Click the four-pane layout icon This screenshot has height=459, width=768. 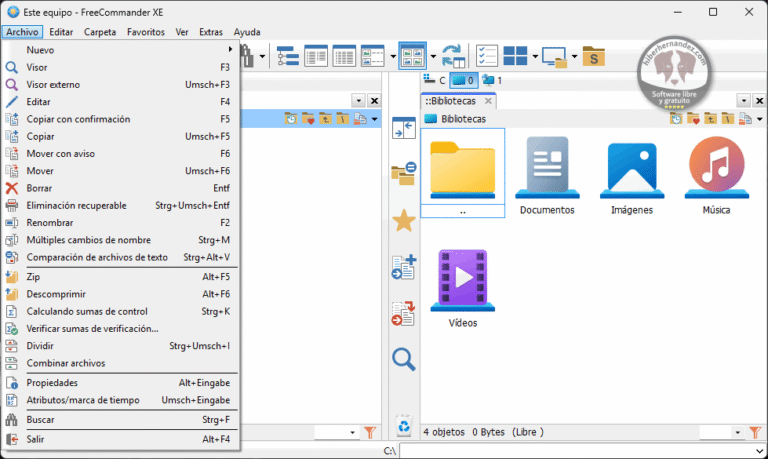[515, 56]
